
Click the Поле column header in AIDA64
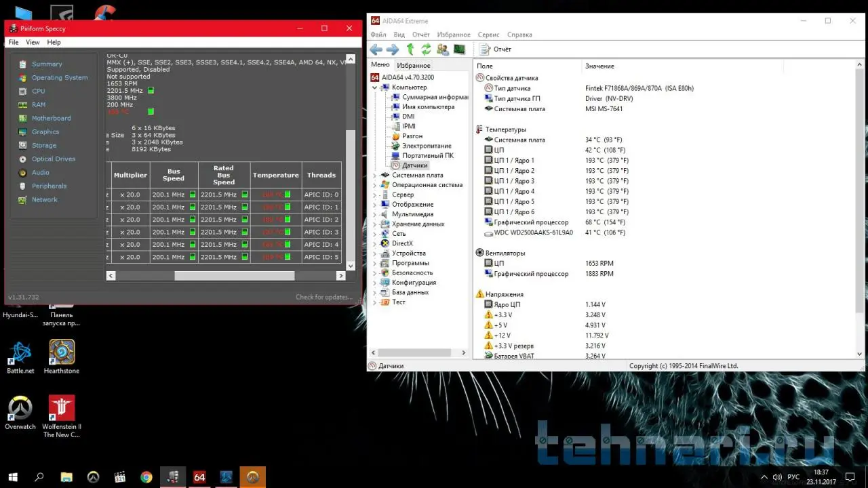coord(485,66)
